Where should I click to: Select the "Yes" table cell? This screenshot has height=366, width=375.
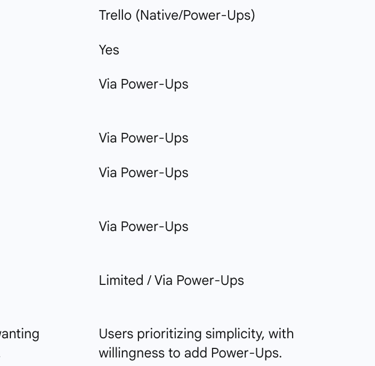pyautogui.click(x=109, y=50)
